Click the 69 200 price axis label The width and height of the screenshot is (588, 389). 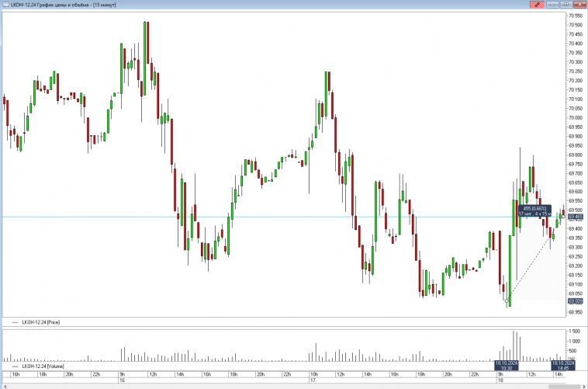click(576, 266)
